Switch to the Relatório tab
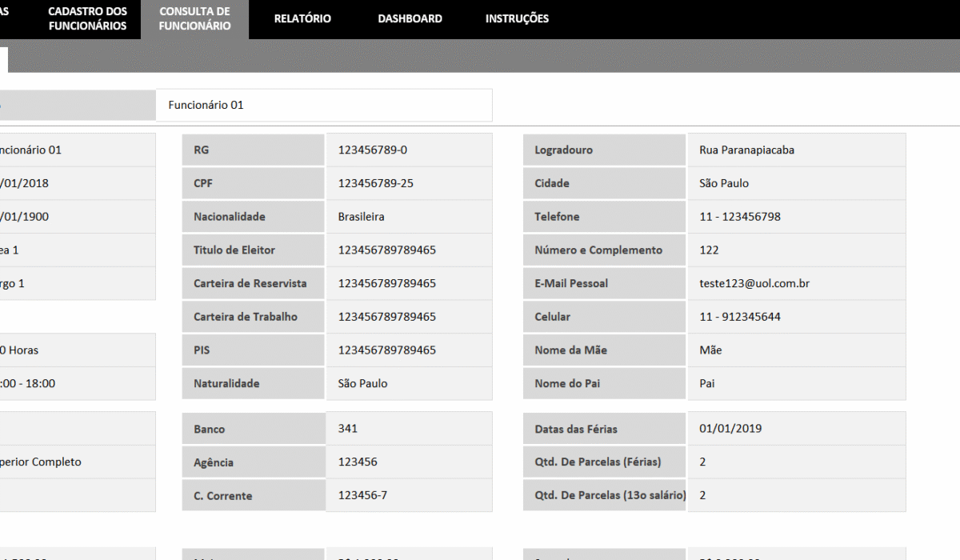 302,19
